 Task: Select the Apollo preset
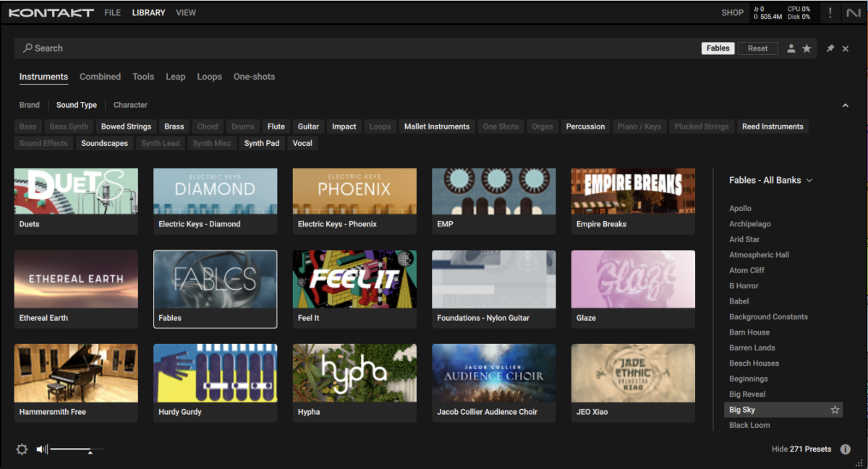[x=740, y=208]
